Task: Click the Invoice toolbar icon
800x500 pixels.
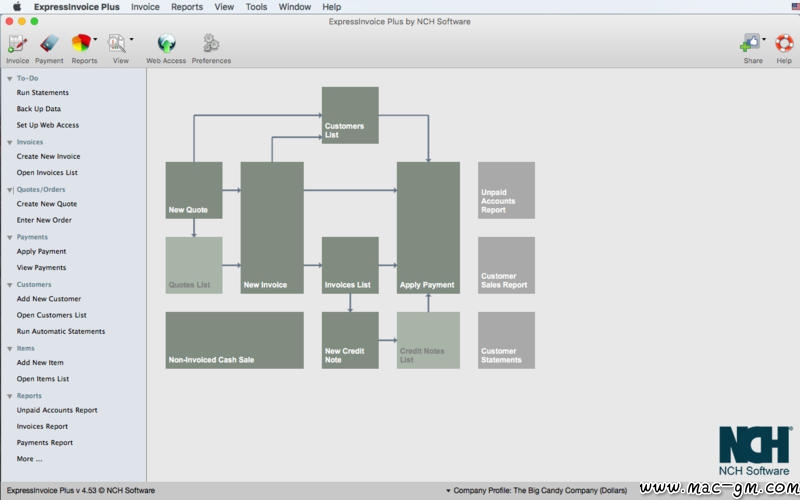Action: tap(17, 44)
